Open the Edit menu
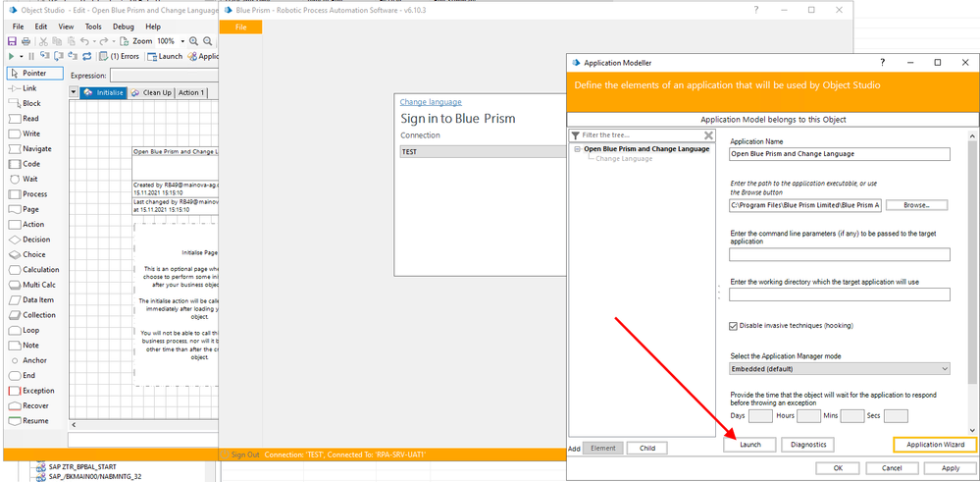980x482 pixels. click(x=40, y=27)
